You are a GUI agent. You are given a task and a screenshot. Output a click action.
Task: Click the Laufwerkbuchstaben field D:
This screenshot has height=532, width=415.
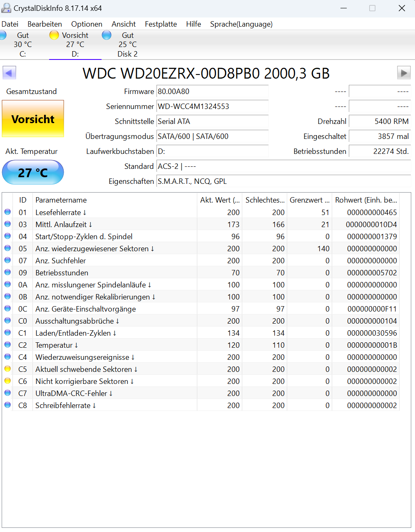pos(212,151)
